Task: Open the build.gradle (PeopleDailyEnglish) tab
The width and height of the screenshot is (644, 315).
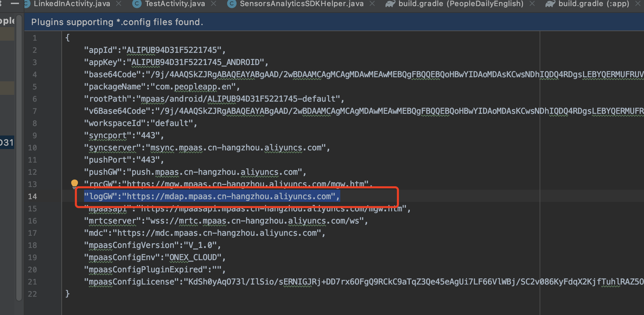Action: 461,4
